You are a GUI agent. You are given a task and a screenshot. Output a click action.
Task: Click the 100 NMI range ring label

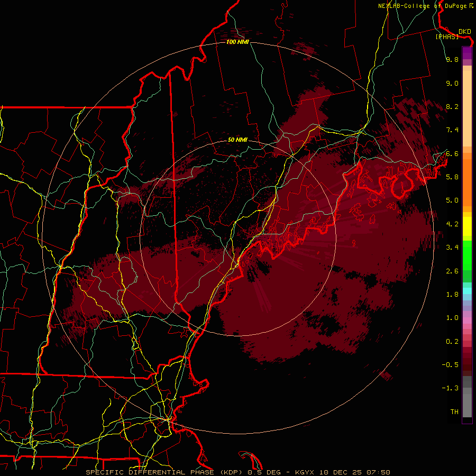click(237, 42)
